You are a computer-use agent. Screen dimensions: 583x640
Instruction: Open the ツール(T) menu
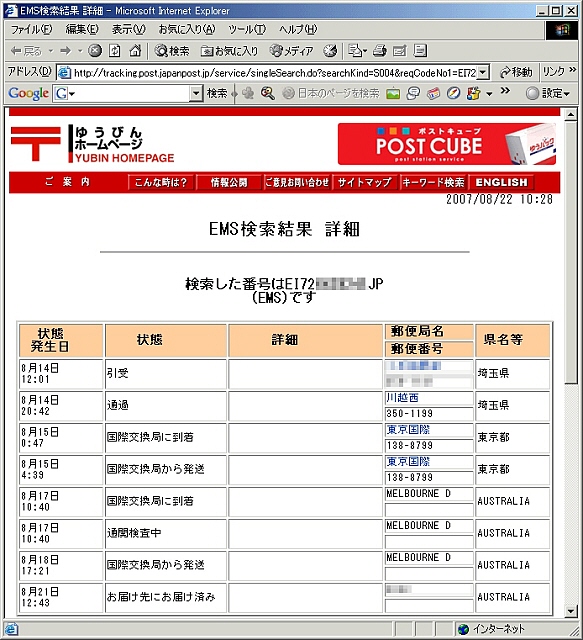(247, 29)
